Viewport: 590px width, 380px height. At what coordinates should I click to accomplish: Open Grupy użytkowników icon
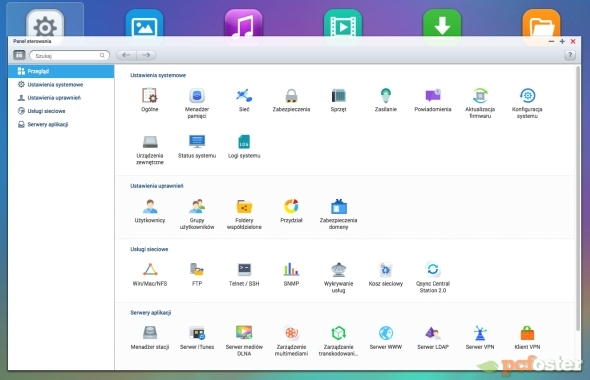(x=197, y=207)
